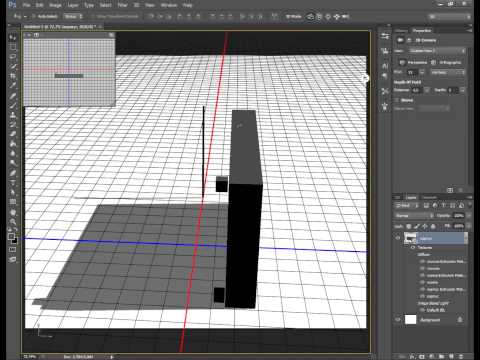The image size is (480, 360).
Task: Select the Background layer thumbnail
Action: pyautogui.click(x=410, y=319)
